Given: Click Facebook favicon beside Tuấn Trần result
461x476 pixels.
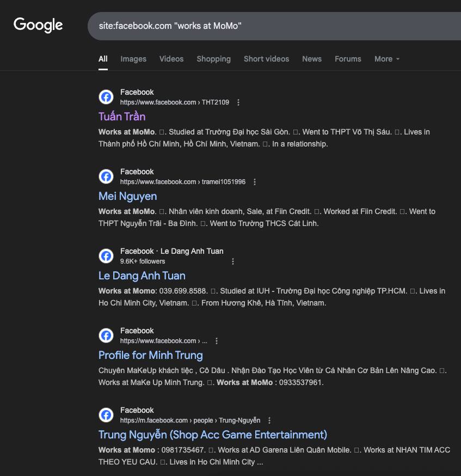Looking at the screenshot, I should [106, 97].
